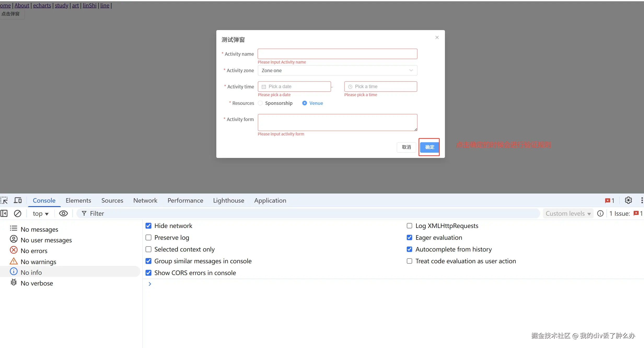
Task: Switch to the Elements tab
Action: [78, 201]
